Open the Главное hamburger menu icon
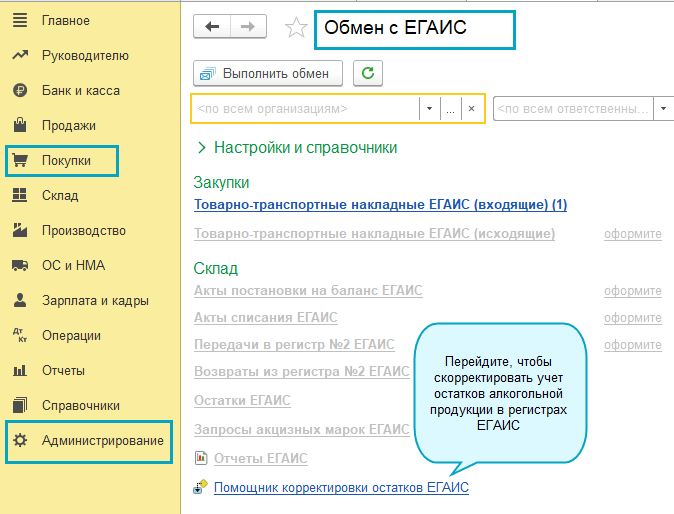Image resolution: width=674 pixels, height=514 pixels. (20, 20)
